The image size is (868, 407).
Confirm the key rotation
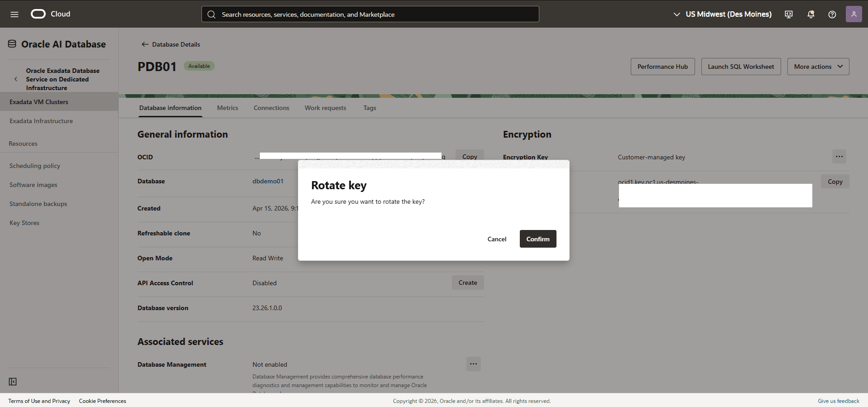point(538,239)
